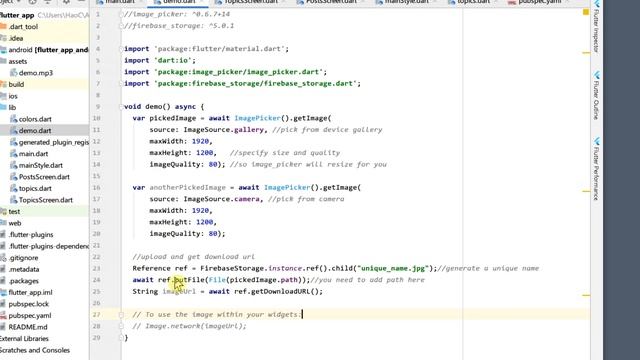Click the "unique_name.jpg" string in code
Image resolution: width=640 pixels, height=360 pixels.
pyautogui.click(x=393, y=269)
